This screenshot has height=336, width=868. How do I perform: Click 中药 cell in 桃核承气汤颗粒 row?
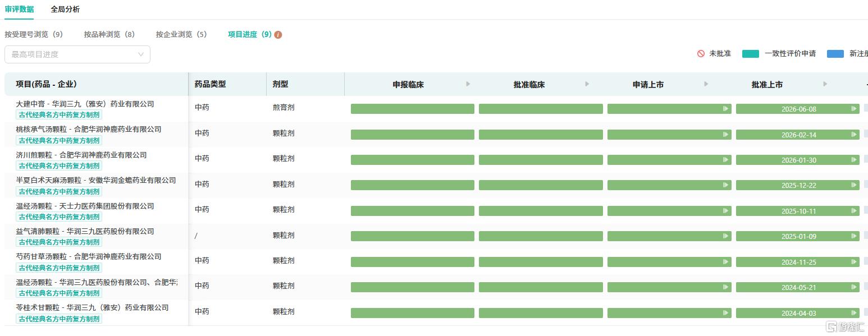202,133
